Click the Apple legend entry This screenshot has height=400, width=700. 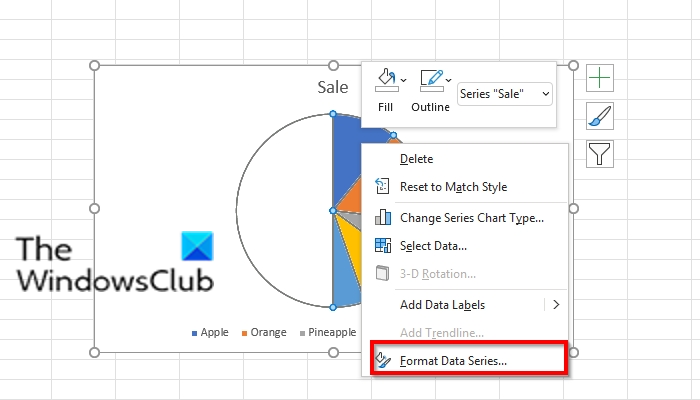point(210,333)
